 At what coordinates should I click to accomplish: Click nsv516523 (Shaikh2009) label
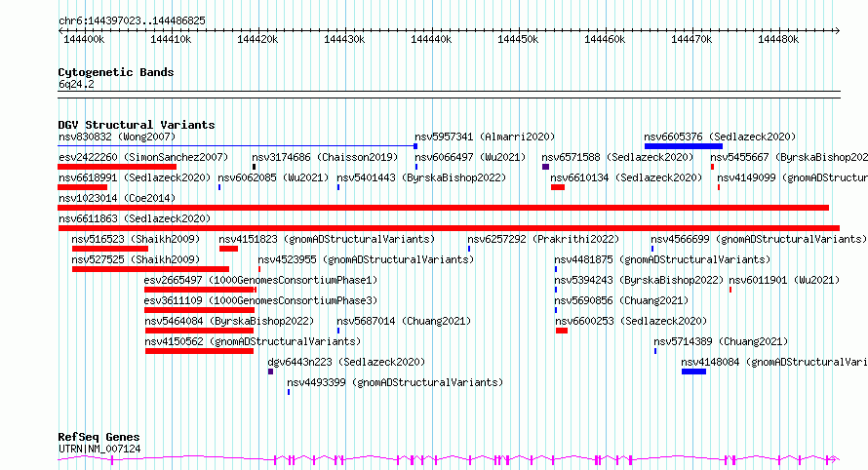pyautogui.click(x=136, y=239)
